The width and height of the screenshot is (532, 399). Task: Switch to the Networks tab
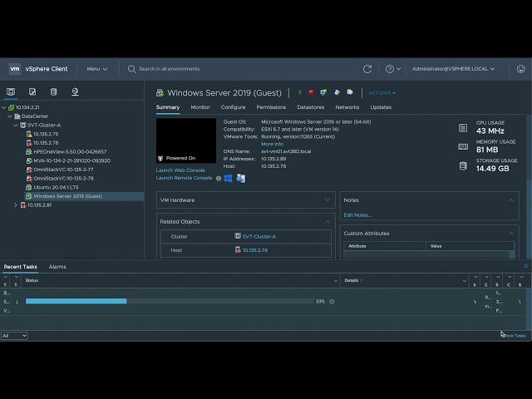pos(347,107)
